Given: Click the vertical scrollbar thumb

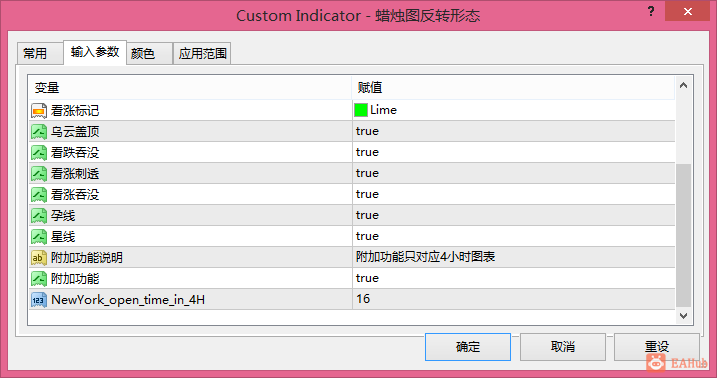Looking at the screenshot, I should (x=683, y=235).
